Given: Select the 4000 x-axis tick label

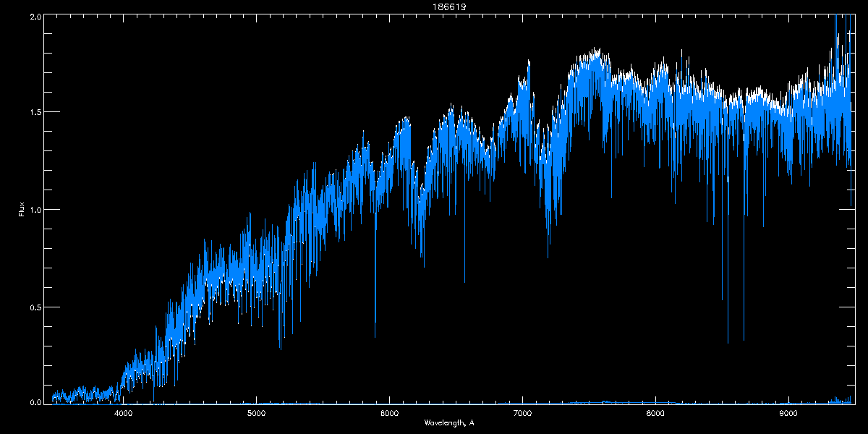Looking at the screenshot, I should click(x=124, y=413).
